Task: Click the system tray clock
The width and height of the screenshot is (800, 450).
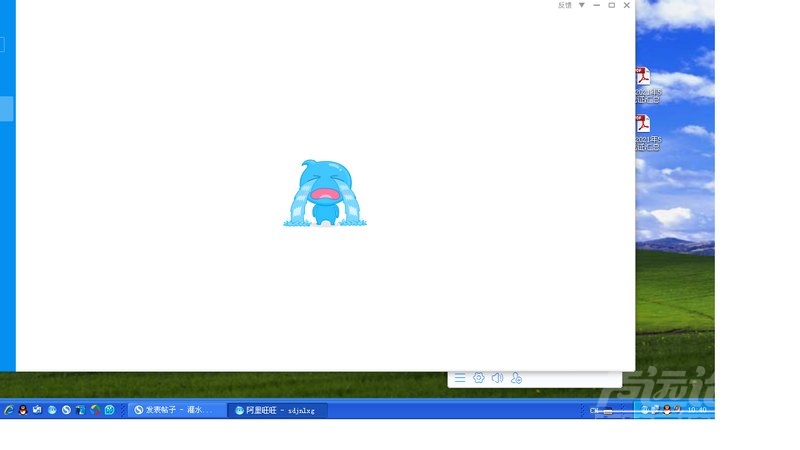Action: point(696,410)
